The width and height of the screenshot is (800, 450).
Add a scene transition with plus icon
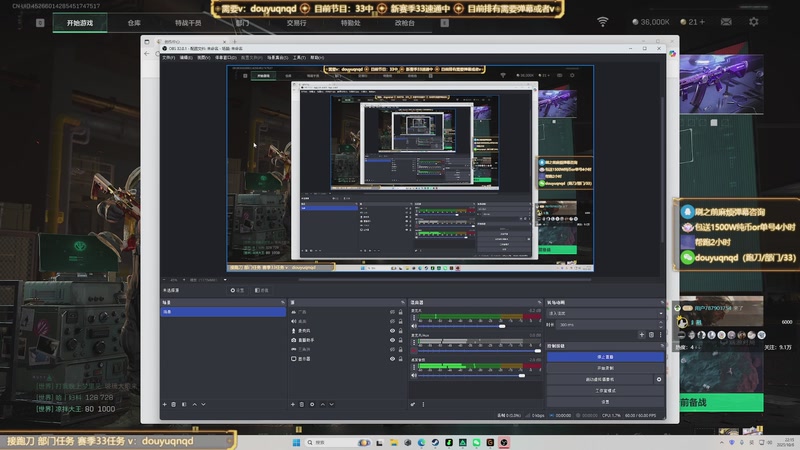[640, 335]
